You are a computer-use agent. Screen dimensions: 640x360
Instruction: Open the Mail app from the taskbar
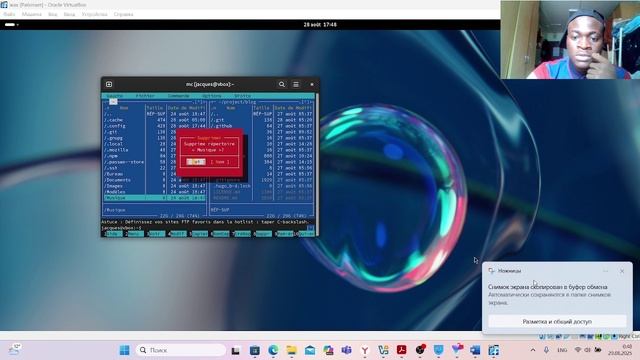click(x=310, y=350)
